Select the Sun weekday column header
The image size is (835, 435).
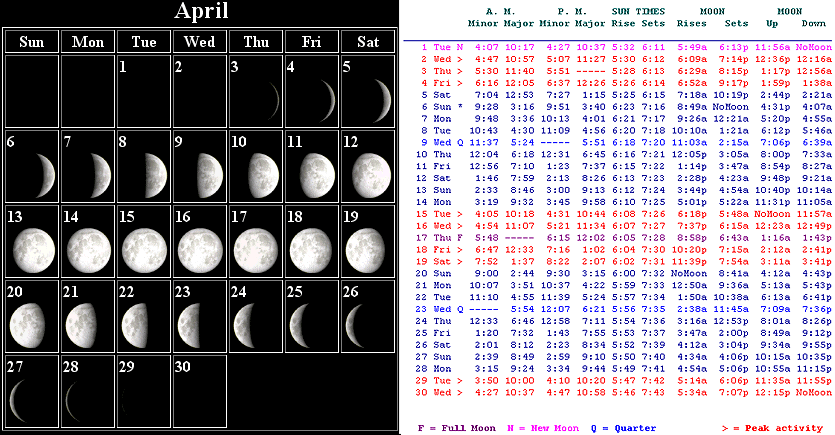[31, 41]
